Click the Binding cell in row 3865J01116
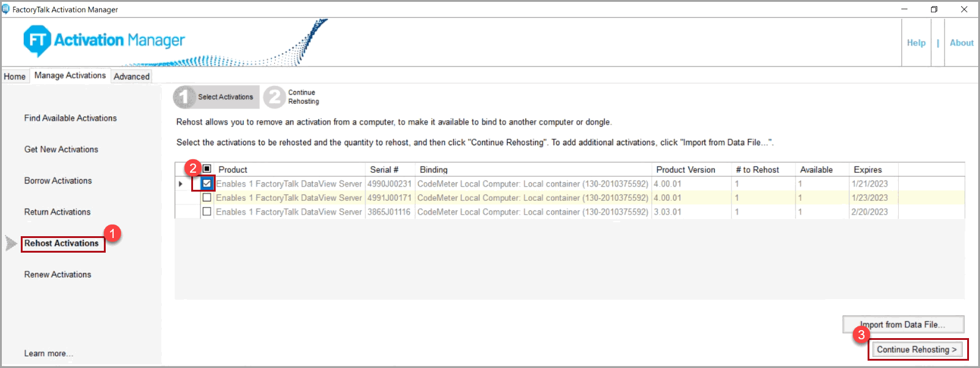This screenshot has height=368, width=980. click(533, 212)
